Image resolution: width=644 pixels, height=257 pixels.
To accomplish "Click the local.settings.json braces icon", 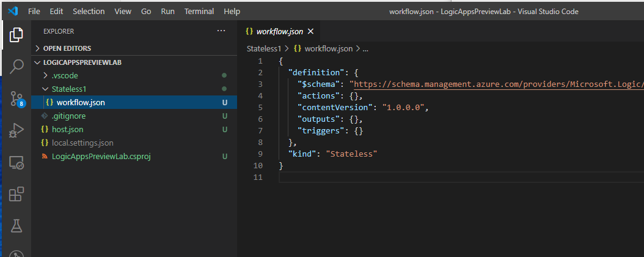I will [x=45, y=143].
